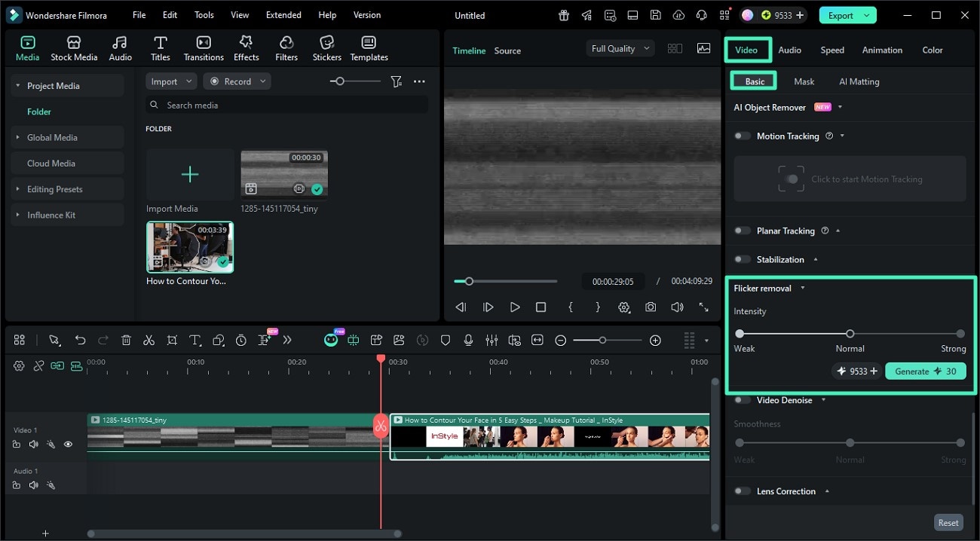
Task: Set flicker removal intensity to Strong
Action: (960, 334)
